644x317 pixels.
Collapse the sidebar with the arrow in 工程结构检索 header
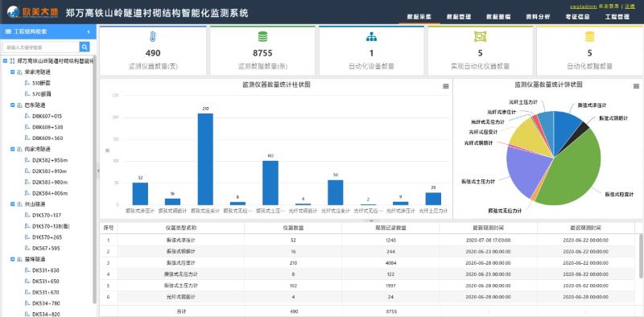[89, 31]
